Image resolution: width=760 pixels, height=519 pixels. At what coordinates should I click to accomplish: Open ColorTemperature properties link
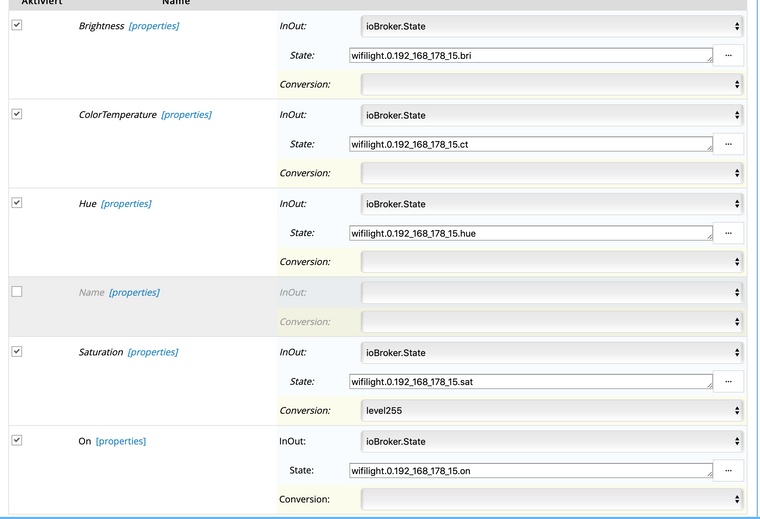pos(186,115)
